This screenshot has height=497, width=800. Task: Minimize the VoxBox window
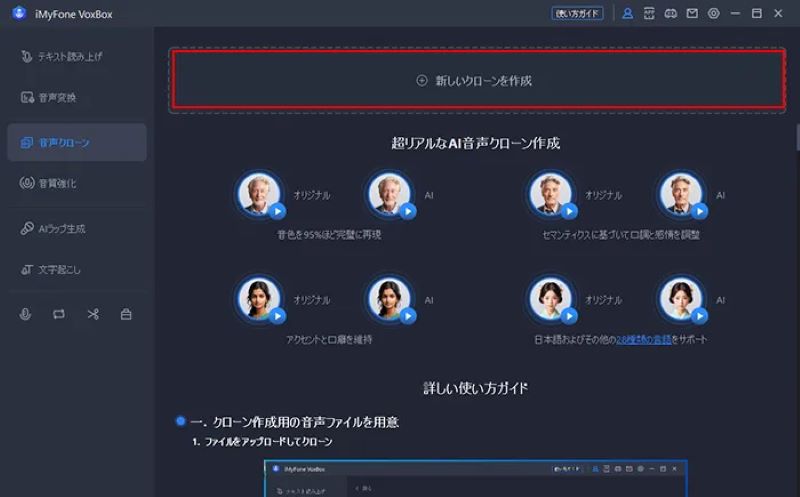[x=735, y=13]
